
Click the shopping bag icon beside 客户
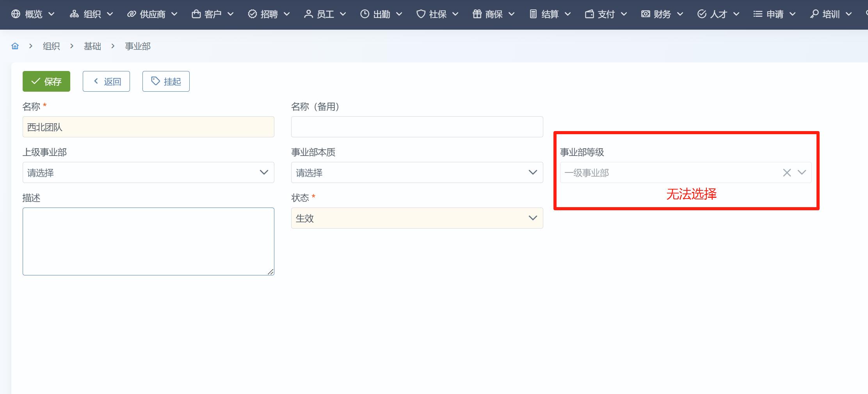tap(196, 14)
